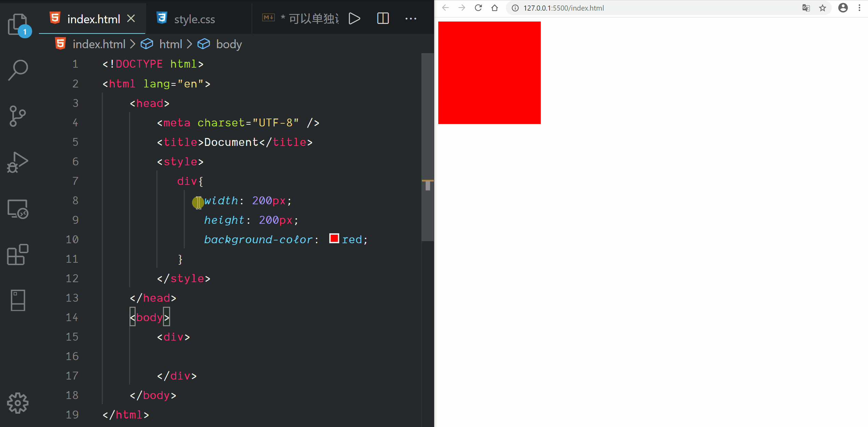Open Manage settings gear
The image size is (868, 427).
click(x=18, y=403)
